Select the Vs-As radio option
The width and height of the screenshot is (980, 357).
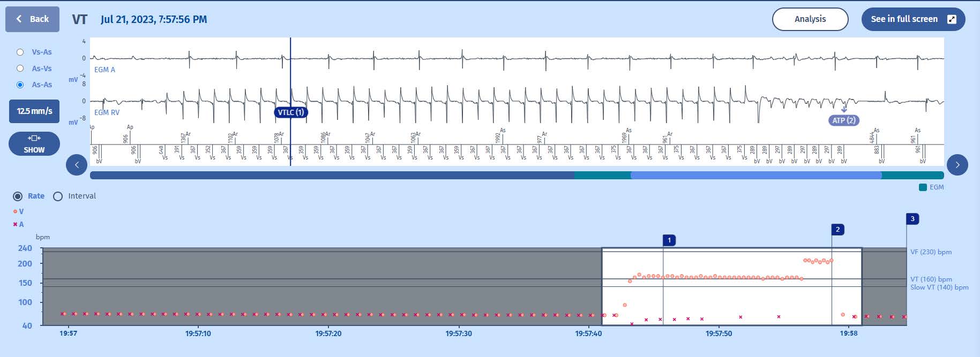click(20, 52)
